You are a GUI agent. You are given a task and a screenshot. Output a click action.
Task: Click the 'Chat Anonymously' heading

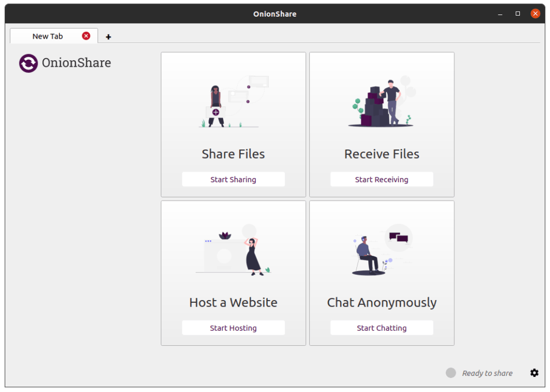[381, 303]
